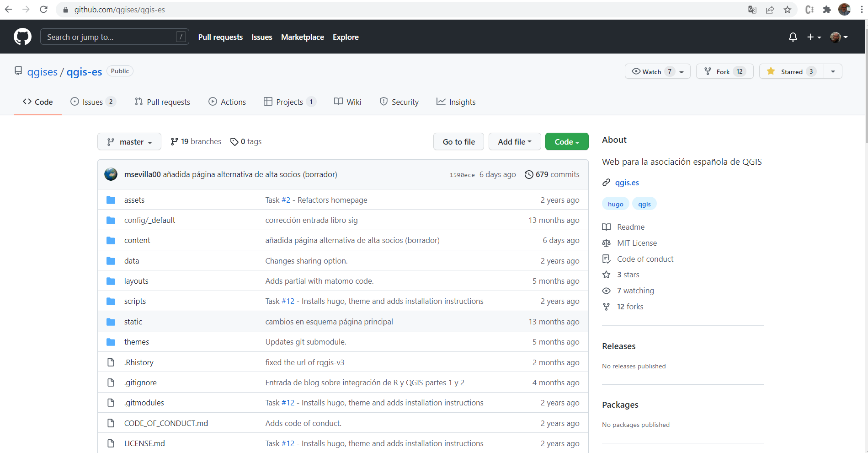
Task: Switch to the Actions tab
Action: (227, 102)
